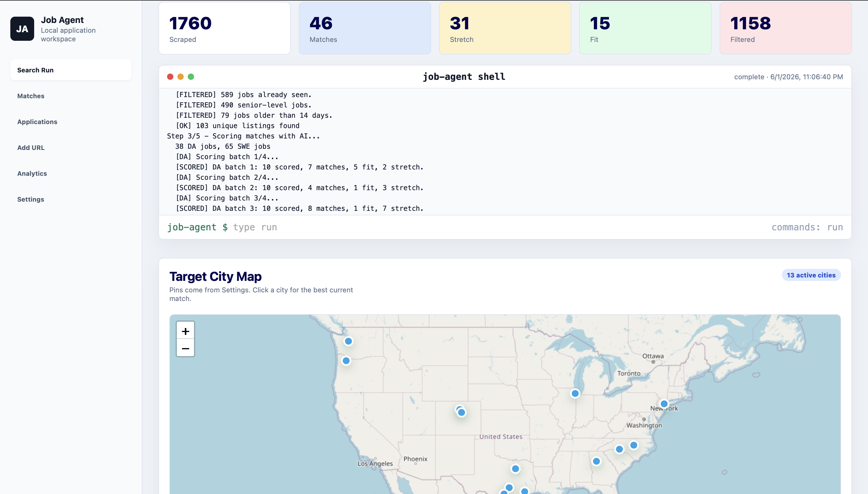The image size is (868, 494).
Task: Click log line '[FILTERED] 589 jobs already seen.'
Action: tap(243, 95)
